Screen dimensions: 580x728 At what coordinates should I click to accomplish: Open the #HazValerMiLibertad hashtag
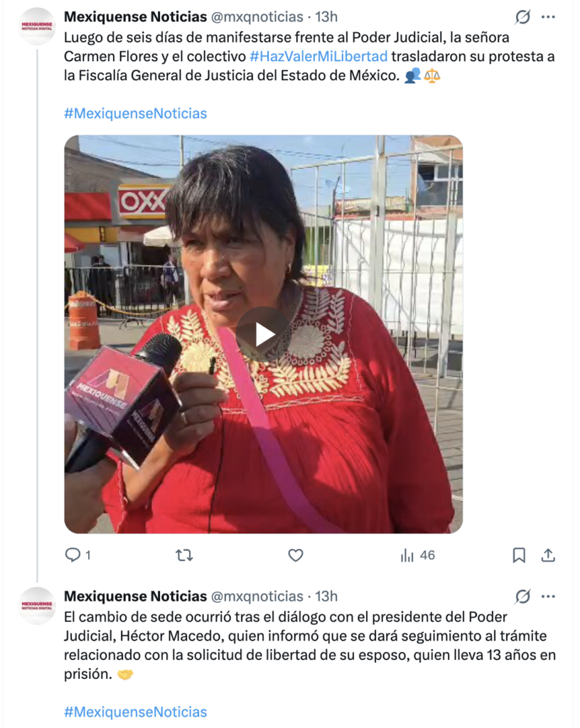318,56
